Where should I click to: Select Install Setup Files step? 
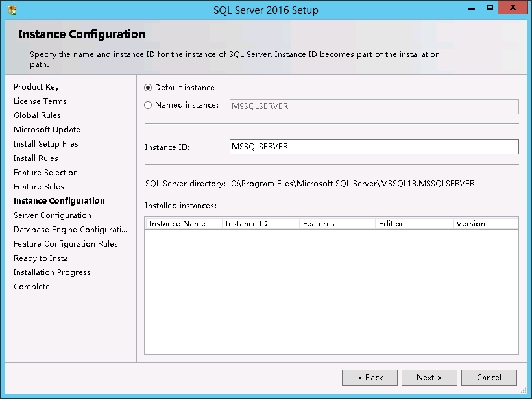pyautogui.click(x=46, y=144)
